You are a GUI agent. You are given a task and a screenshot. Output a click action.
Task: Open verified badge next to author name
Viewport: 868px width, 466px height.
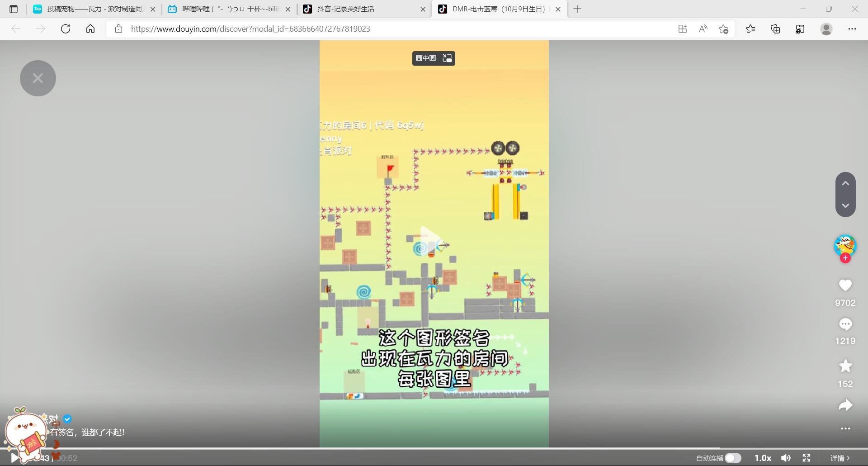click(x=67, y=419)
